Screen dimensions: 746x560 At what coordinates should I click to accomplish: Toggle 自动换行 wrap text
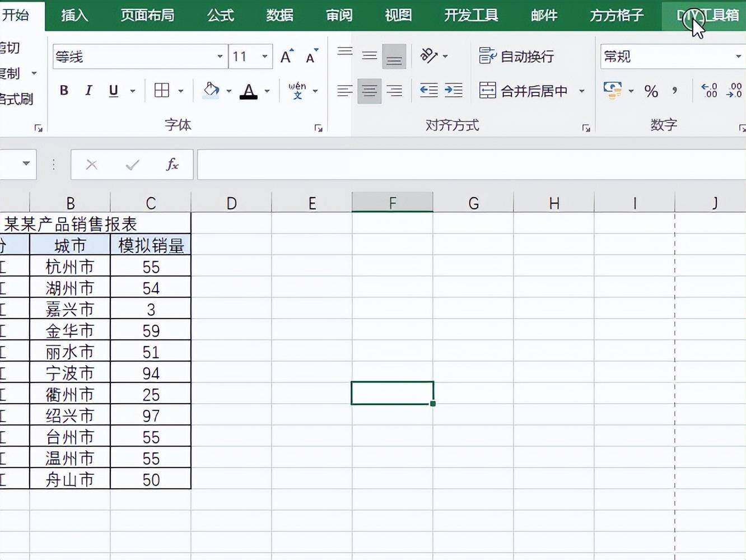516,56
